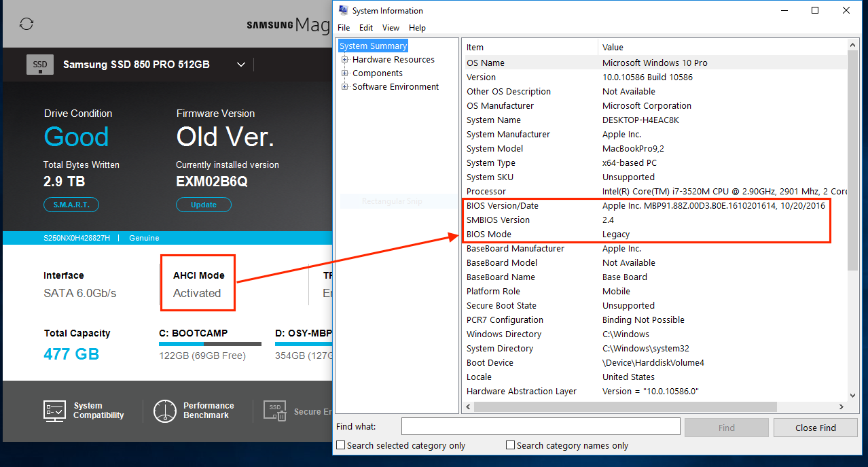Click the C: BOOTCAMP usage bar

[210, 344]
